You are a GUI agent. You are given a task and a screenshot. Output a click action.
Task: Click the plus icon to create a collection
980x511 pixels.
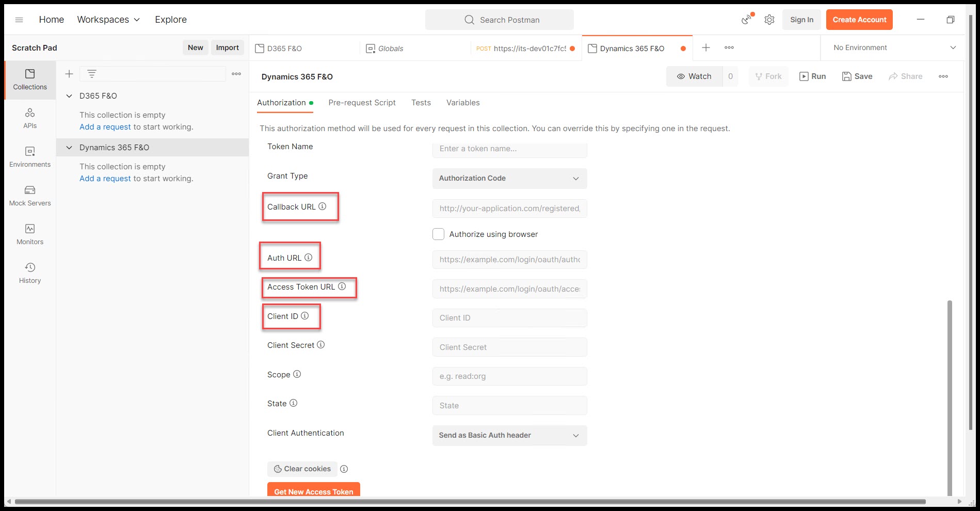[69, 74]
